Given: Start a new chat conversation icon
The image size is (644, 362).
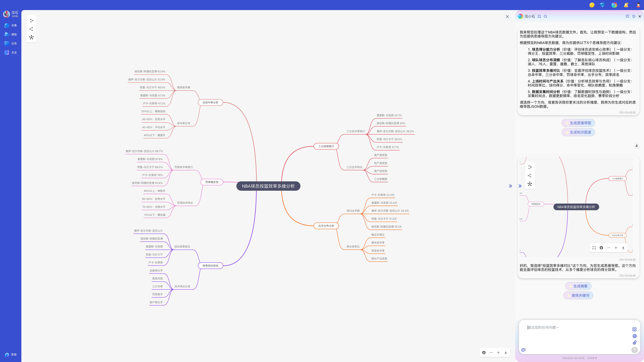Looking at the screenshot, I should 628,16.
